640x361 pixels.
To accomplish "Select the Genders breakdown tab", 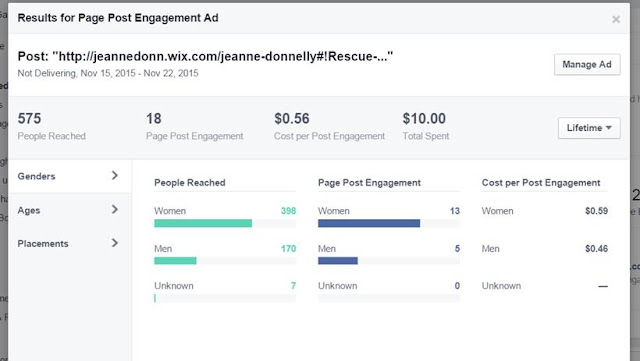I will (x=70, y=176).
